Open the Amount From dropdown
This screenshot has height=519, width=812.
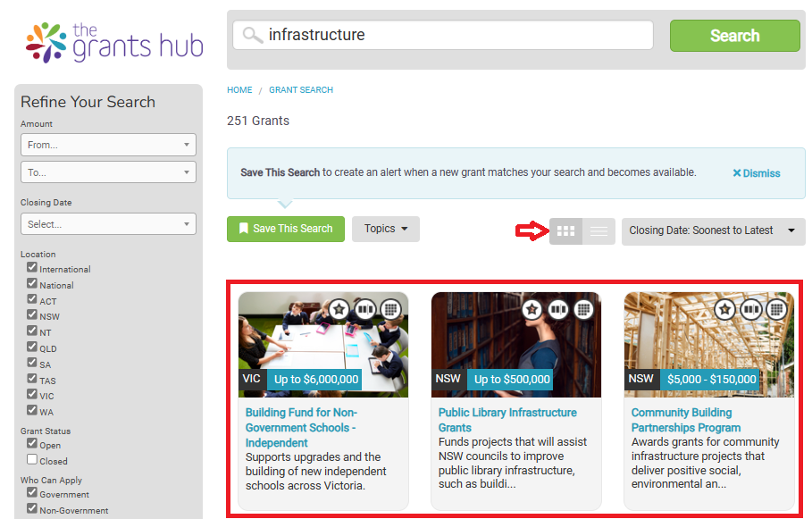pyautogui.click(x=108, y=145)
